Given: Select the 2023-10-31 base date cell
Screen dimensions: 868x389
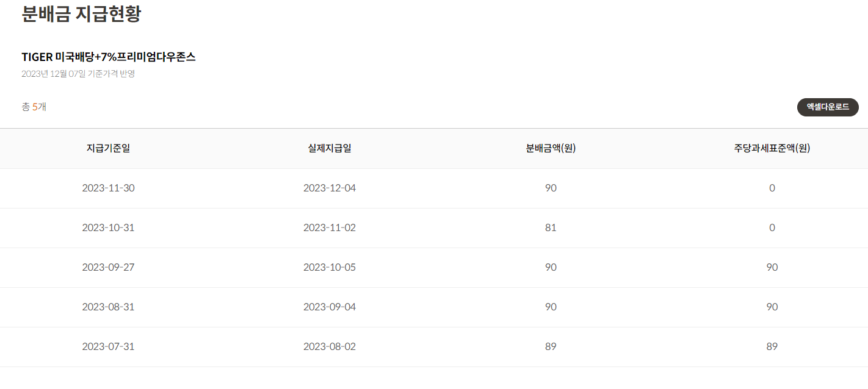Looking at the screenshot, I should coord(108,227).
